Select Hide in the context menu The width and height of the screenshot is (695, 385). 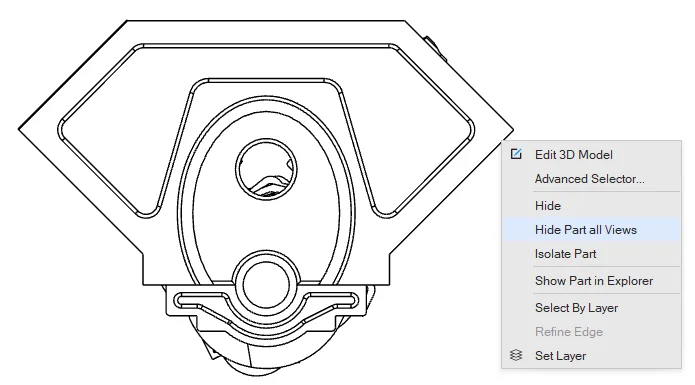[x=591, y=206]
